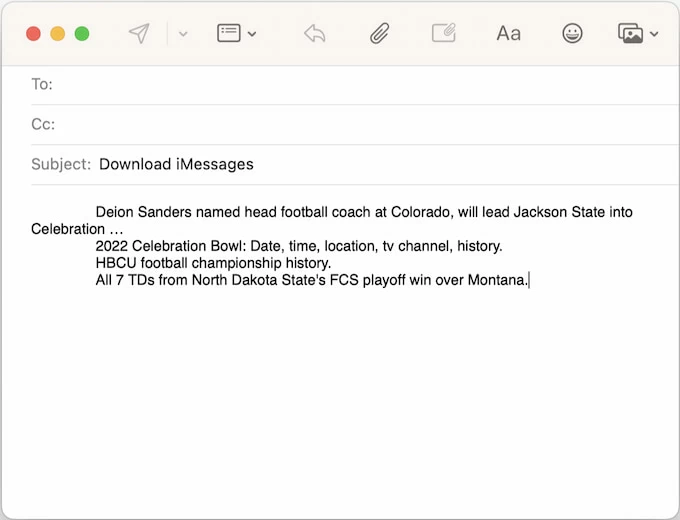This screenshot has height=520, width=680.
Task: Click the header fields list icon
Action: point(229,33)
